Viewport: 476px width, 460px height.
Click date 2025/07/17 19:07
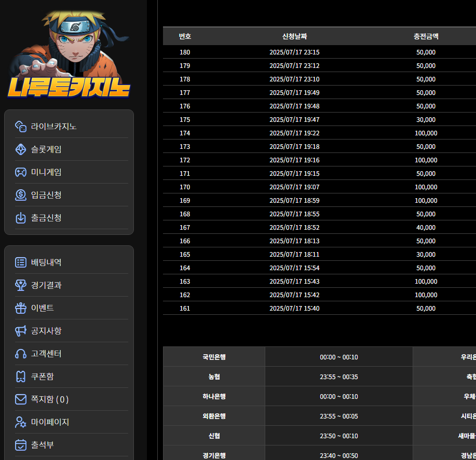[294, 187]
